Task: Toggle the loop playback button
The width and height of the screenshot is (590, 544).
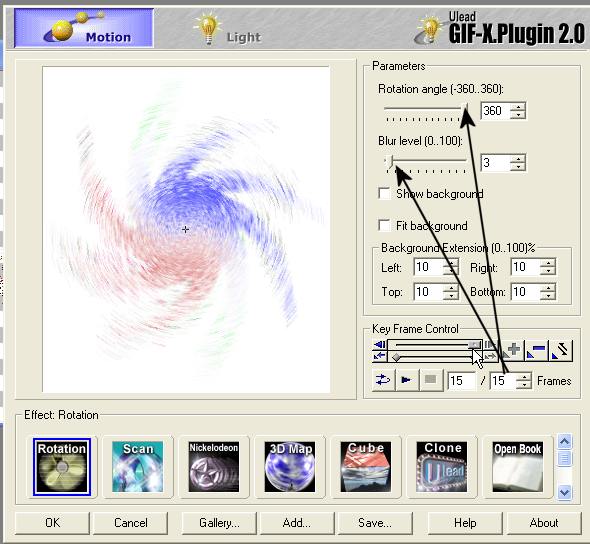Action: (x=383, y=380)
